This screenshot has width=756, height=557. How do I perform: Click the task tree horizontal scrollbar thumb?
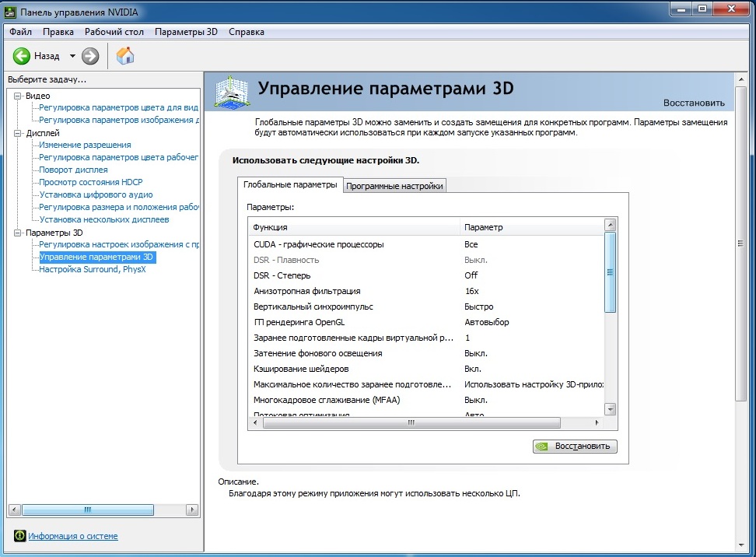(x=88, y=510)
